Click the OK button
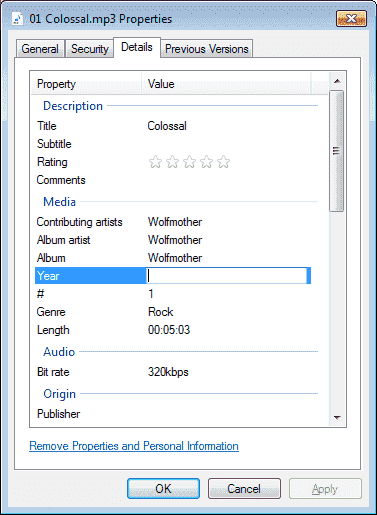377x515 pixels. pyautogui.click(x=163, y=489)
